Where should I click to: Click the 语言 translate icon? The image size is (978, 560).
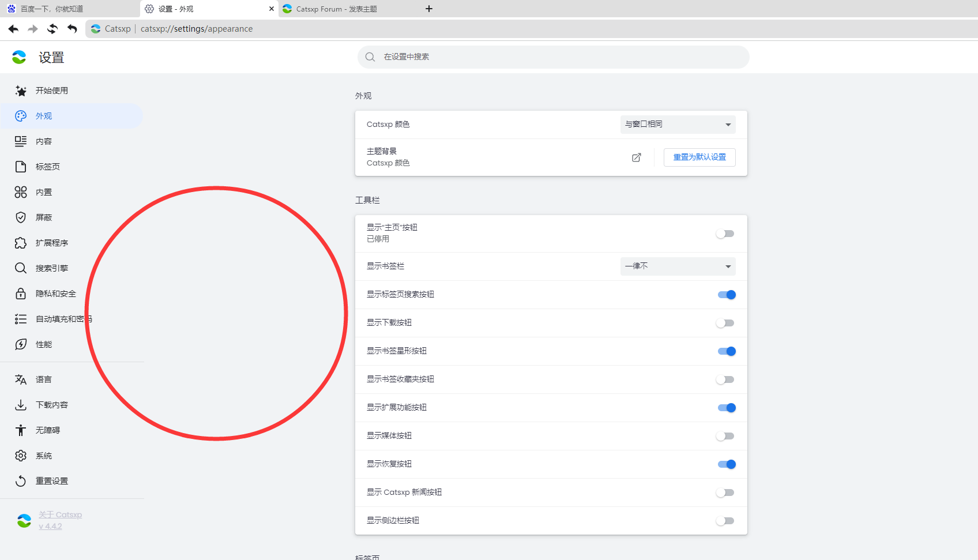click(21, 379)
